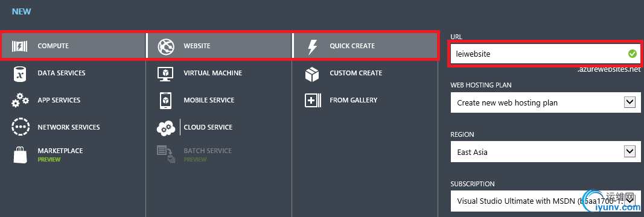
Task: Click the .azurewebsites.net suffix text
Action: pyautogui.click(x=609, y=69)
